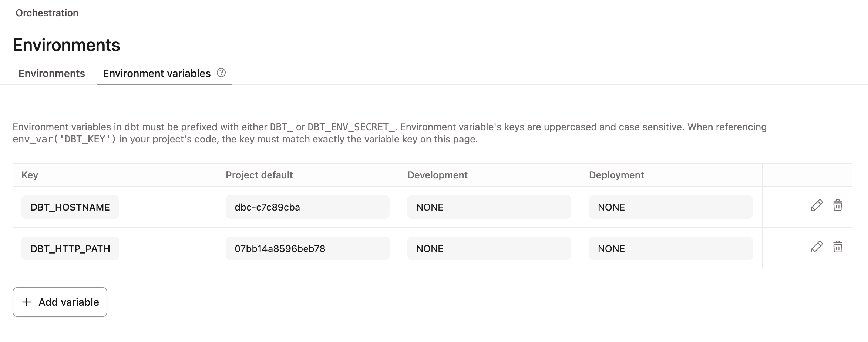The height and width of the screenshot is (342, 868).
Task: Select the Environment variables tab
Action: (157, 73)
